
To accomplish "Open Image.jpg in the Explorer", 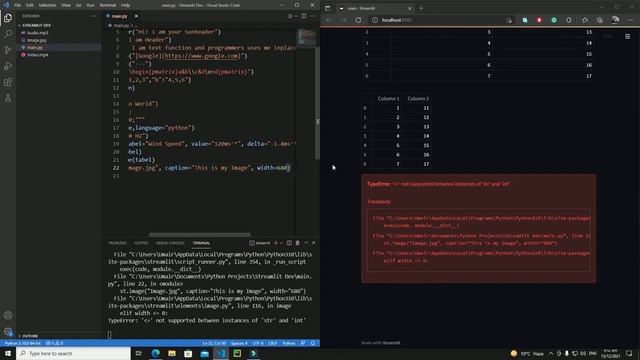I will point(36,40).
